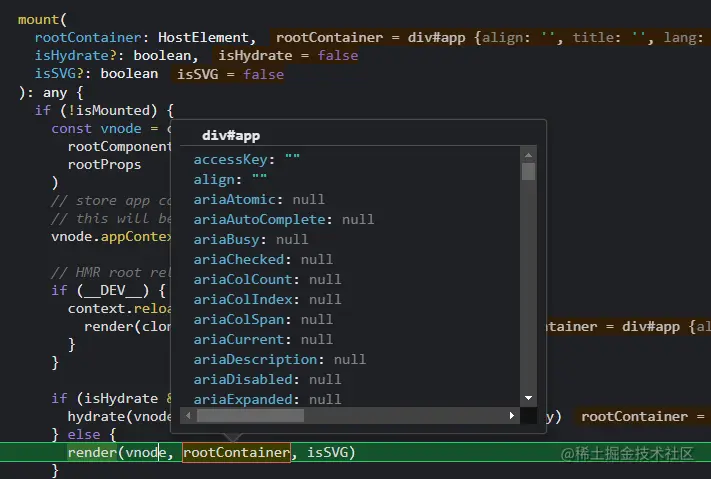Select the ariaExpanded property row

[x=267, y=399]
